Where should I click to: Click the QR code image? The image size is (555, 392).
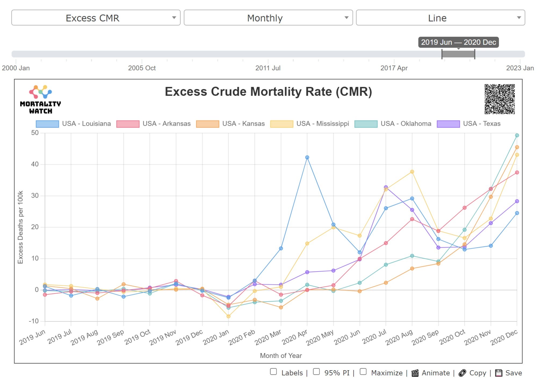tap(499, 99)
